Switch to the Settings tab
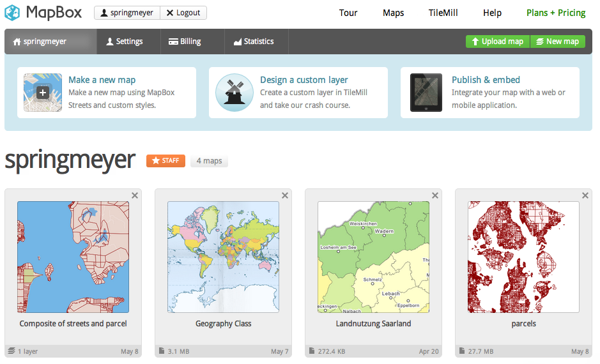 click(128, 42)
